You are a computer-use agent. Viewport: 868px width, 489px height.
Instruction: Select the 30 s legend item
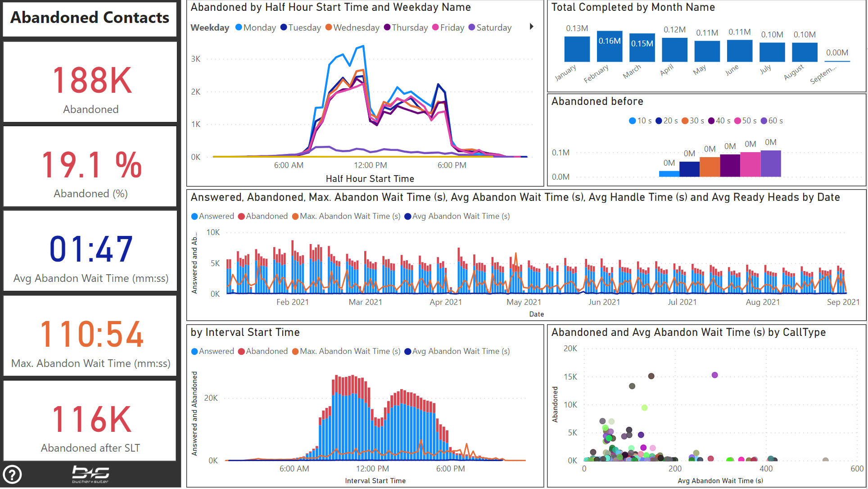point(693,121)
